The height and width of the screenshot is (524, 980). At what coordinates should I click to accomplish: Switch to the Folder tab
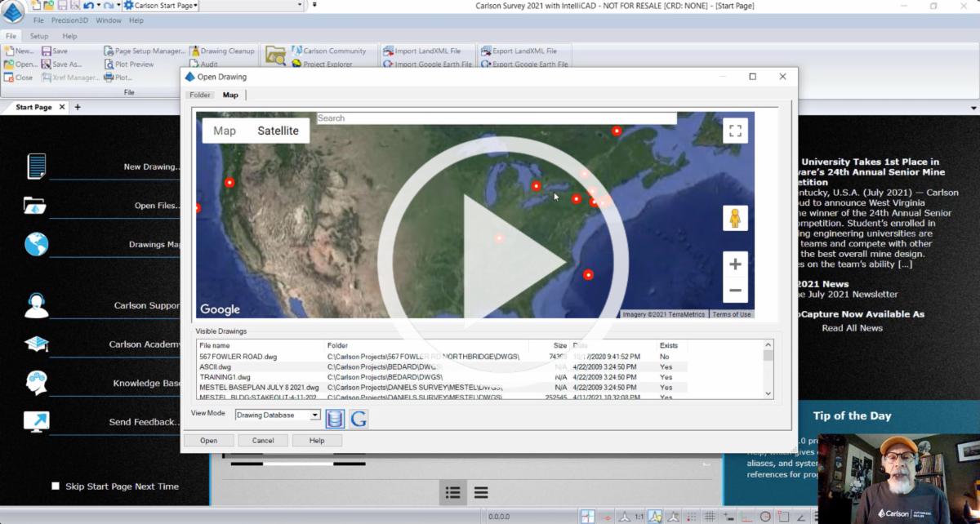[x=200, y=95]
